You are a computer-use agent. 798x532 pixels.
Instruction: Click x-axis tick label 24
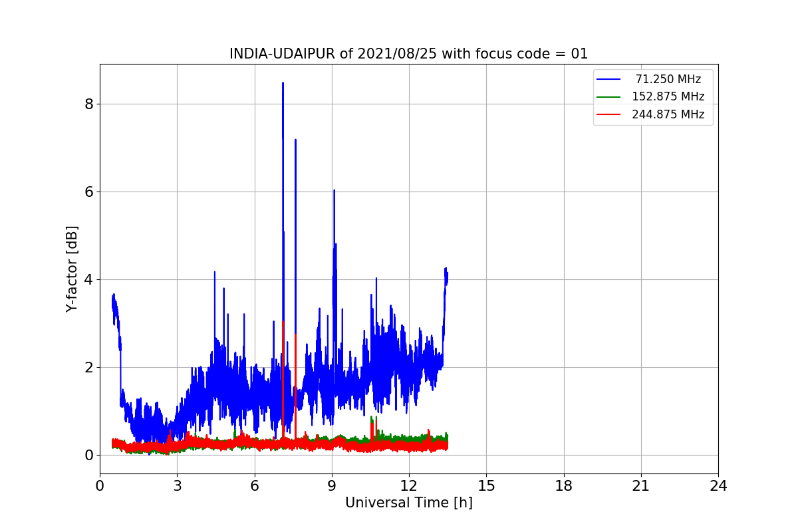pos(718,486)
